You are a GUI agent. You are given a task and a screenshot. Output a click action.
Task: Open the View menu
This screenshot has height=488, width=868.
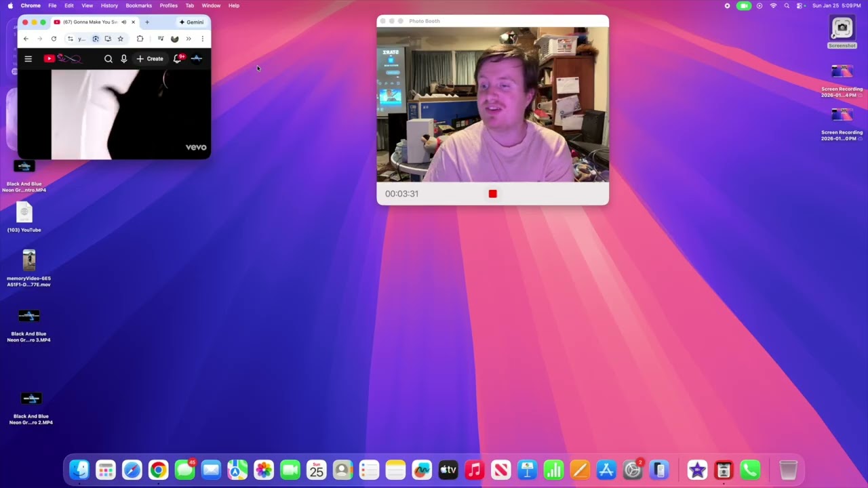(87, 5)
